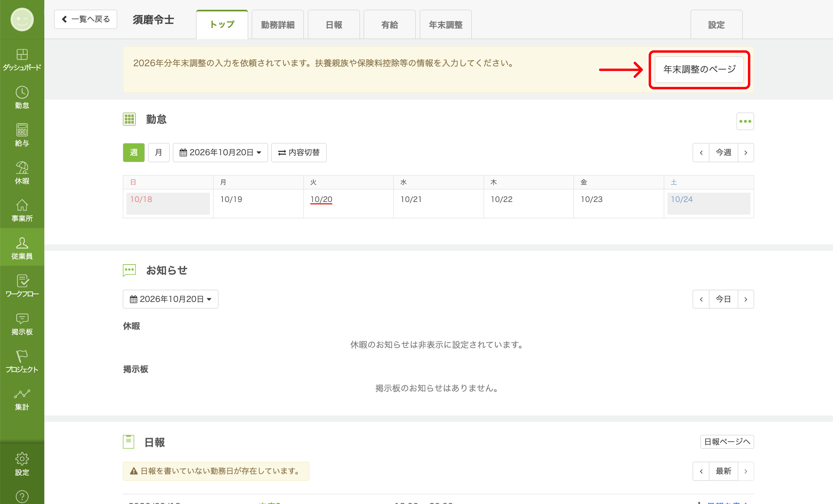Click the smiley face logo

[22, 19]
